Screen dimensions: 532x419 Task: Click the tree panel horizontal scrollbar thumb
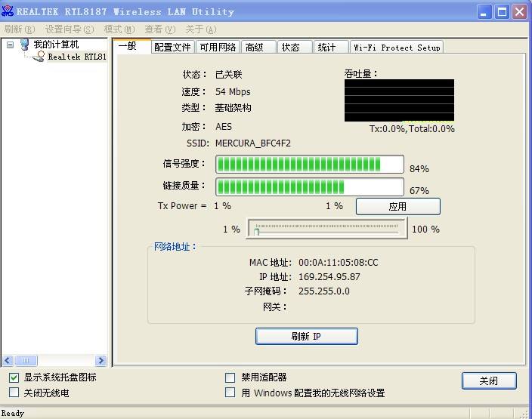(x=26, y=360)
